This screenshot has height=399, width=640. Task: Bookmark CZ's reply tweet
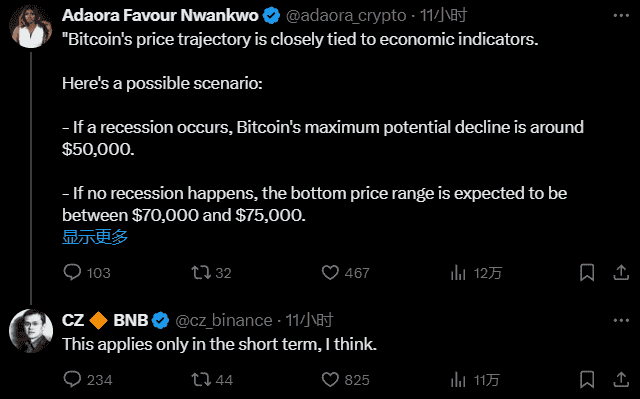tap(587, 380)
